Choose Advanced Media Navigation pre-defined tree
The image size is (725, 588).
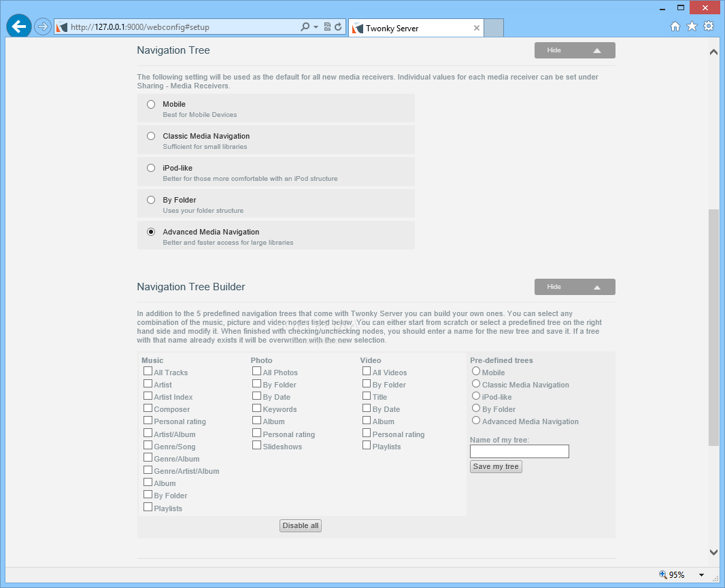coord(476,420)
